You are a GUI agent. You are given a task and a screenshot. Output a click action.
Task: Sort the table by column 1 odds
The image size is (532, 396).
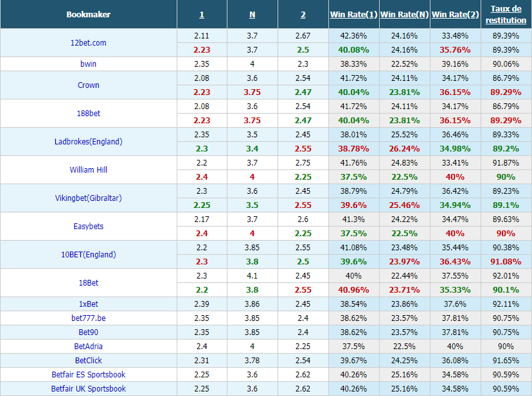202,15
